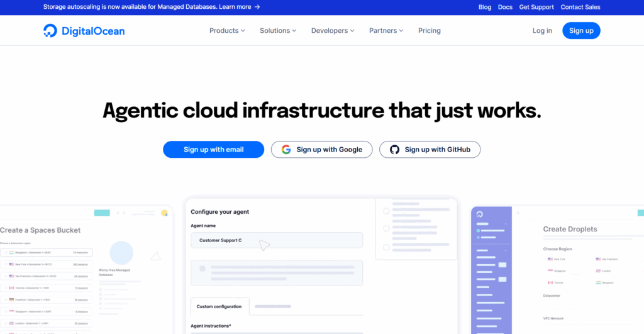Click the VPC Network label in the Droplets preview
Screen dimensions: 644x334
[553, 318]
